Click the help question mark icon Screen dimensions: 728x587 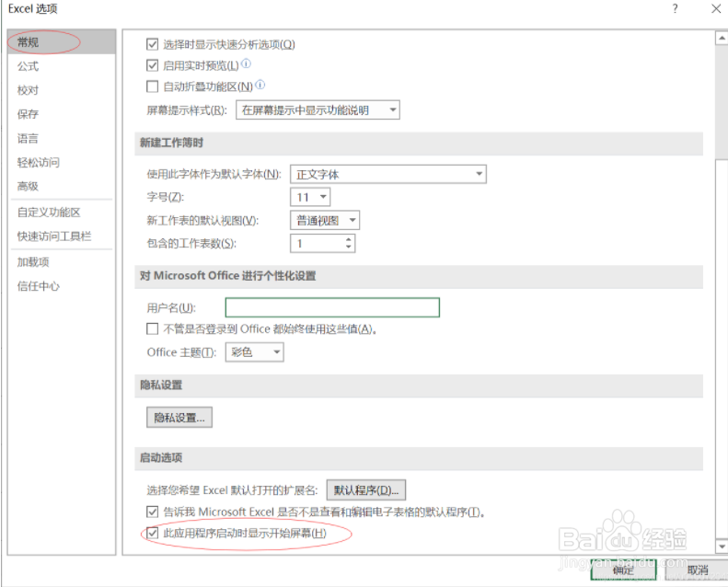675,8
